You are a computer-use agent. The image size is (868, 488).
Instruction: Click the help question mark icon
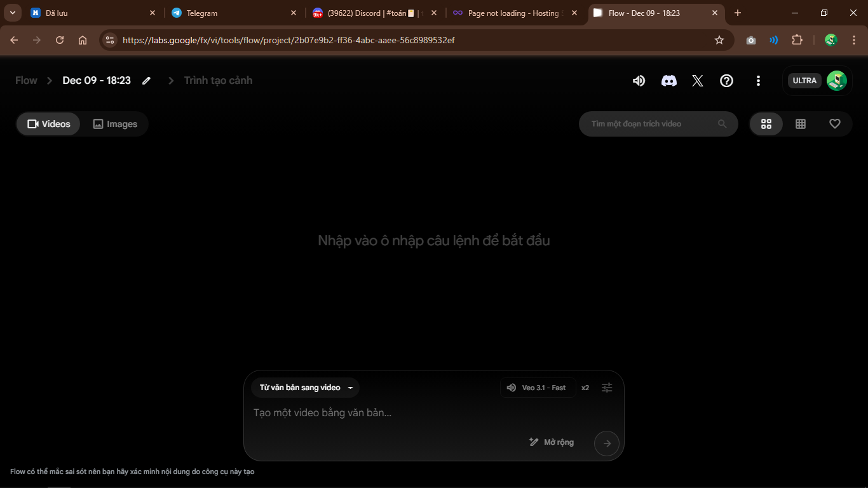point(726,81)
